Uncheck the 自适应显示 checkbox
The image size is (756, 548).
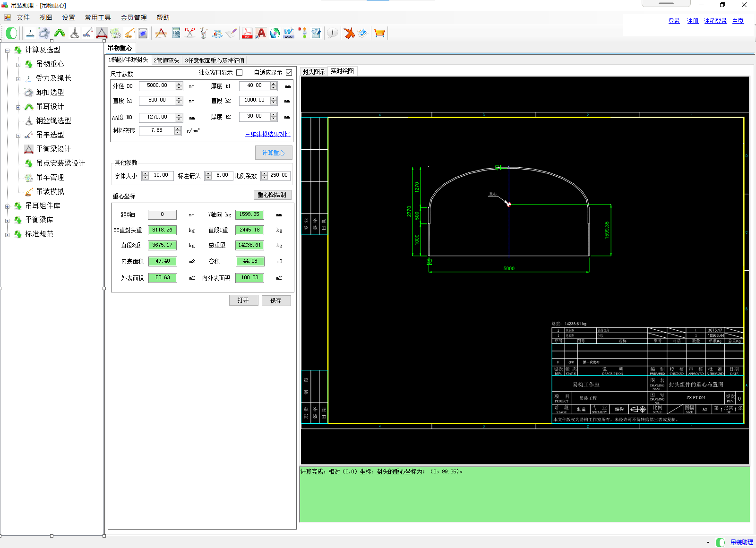[289, 73]
